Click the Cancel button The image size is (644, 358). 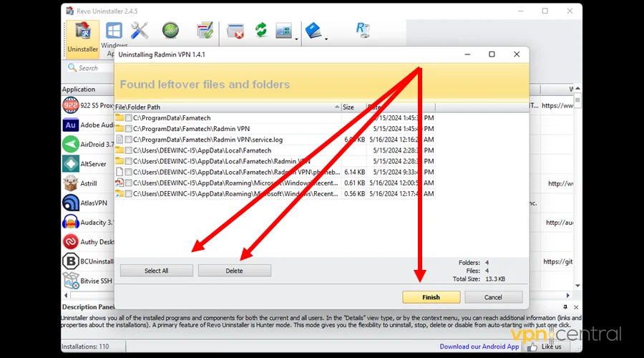[493, 297]
